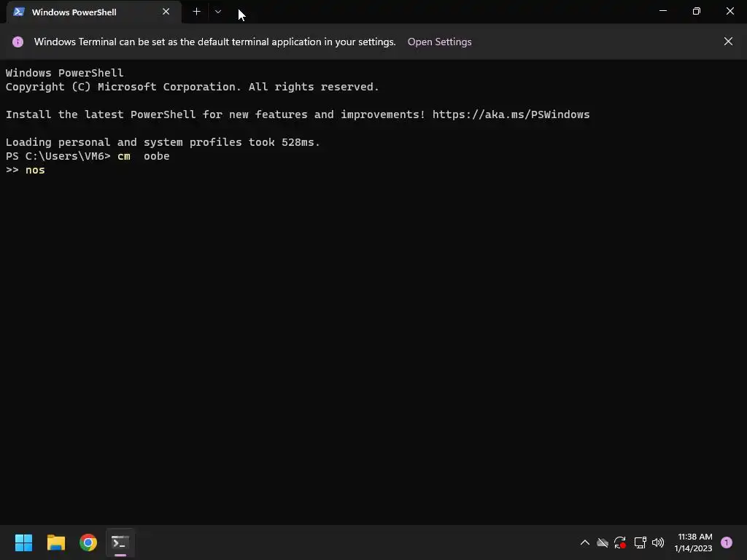Launch Google Chrome from taskbar
Viewport: 747px width, 560px height.
[88, 542]
